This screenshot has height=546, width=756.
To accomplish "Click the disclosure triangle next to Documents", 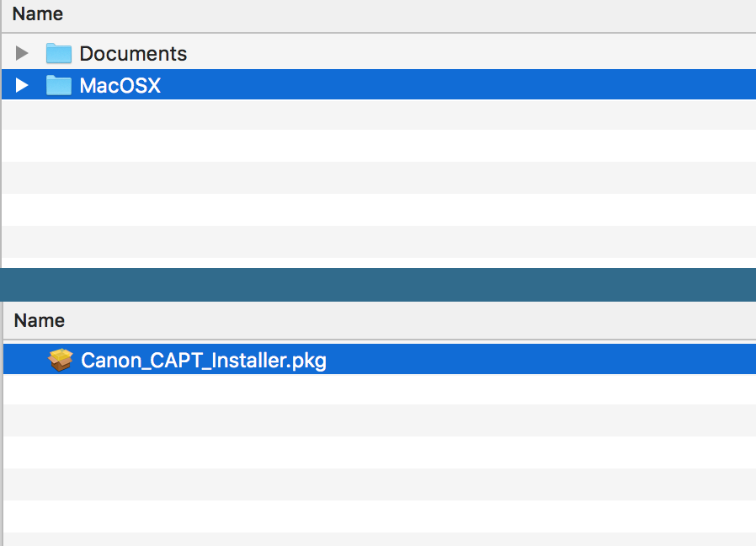I will tap(21, 53).
